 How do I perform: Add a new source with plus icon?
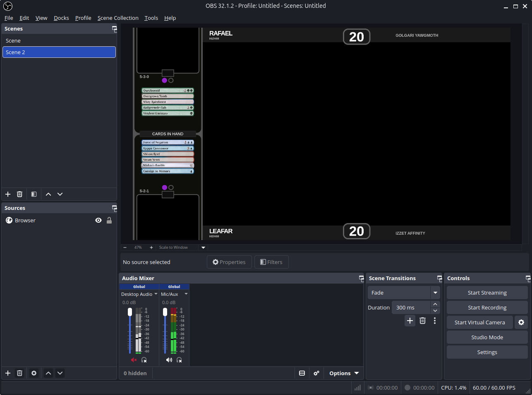[x=8, y=373]
